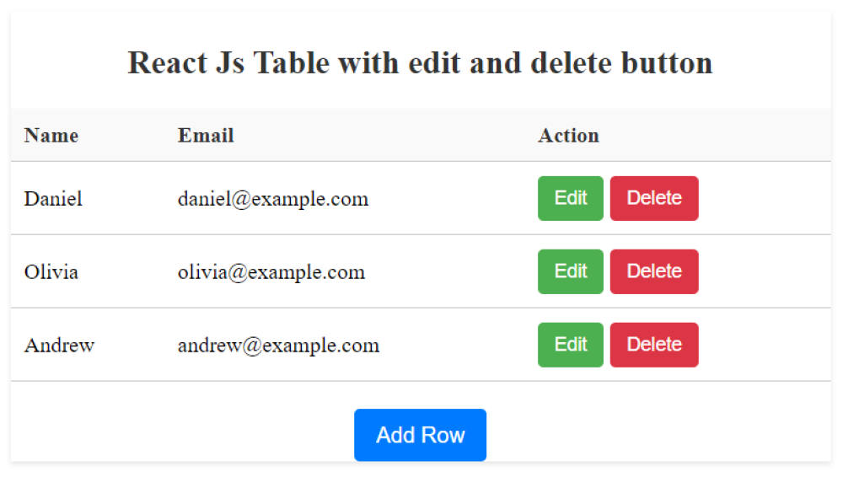Delete the Olivia row
The width and height of the screenshot is (843, 504).
pos(654,271)
